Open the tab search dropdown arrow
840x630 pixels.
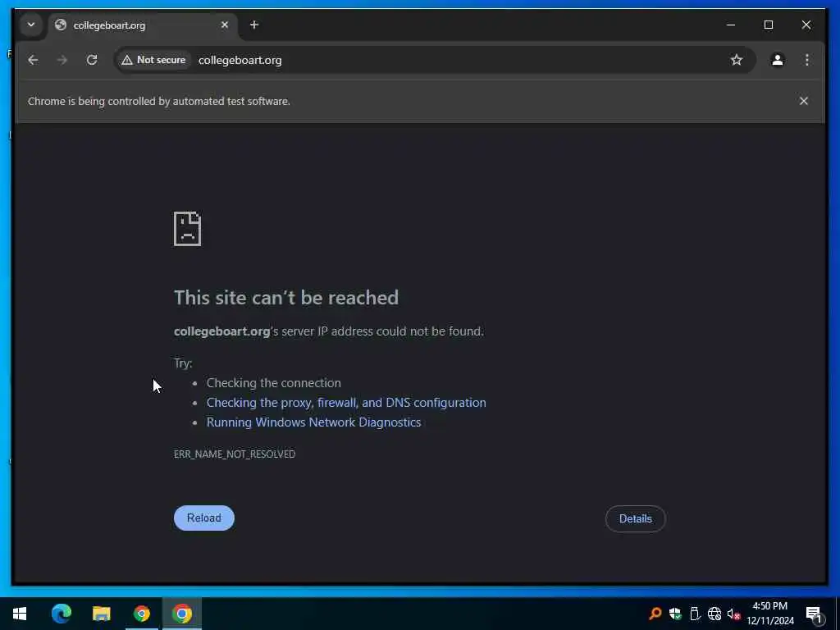31,25
